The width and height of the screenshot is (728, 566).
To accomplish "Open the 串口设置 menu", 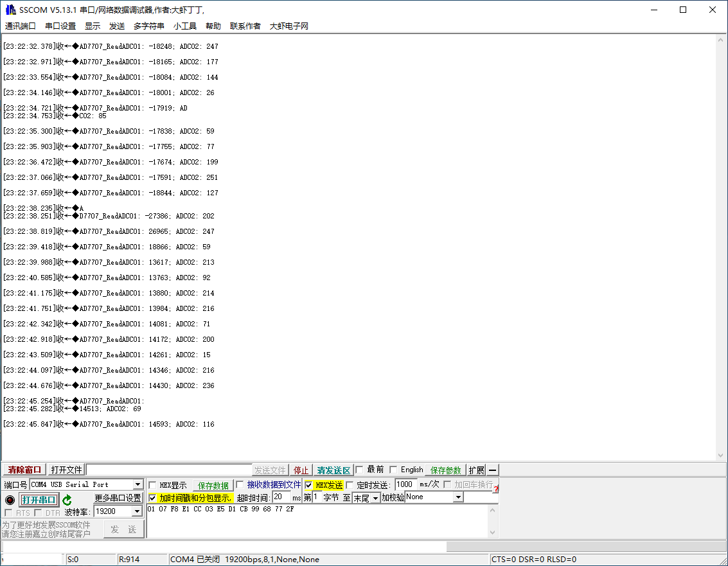I will [x=60, y=26].
